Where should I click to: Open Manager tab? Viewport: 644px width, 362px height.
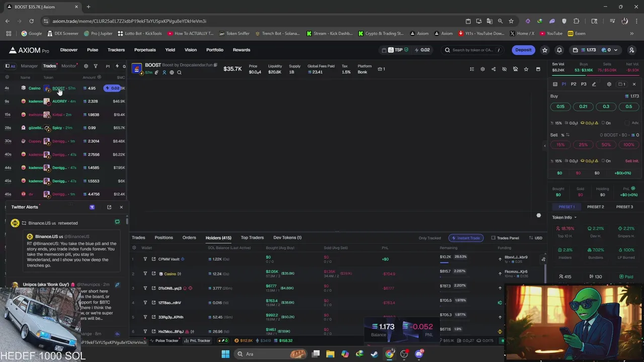click(29, 66)
